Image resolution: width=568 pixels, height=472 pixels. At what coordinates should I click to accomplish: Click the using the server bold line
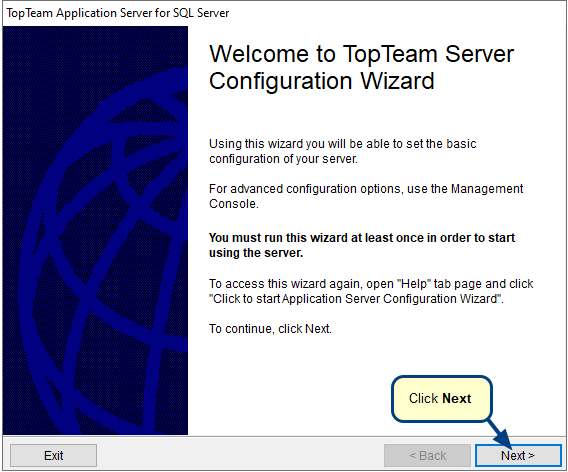coord(256,253)
